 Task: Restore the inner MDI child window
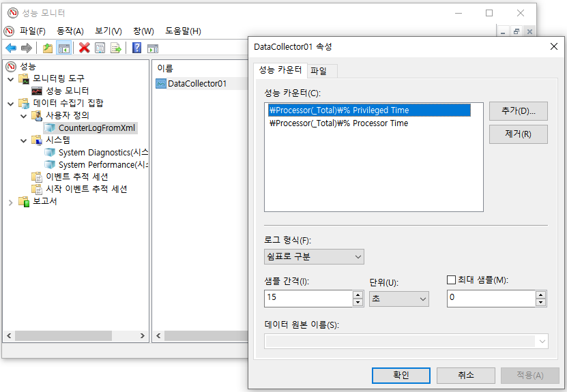coord(517,32)
